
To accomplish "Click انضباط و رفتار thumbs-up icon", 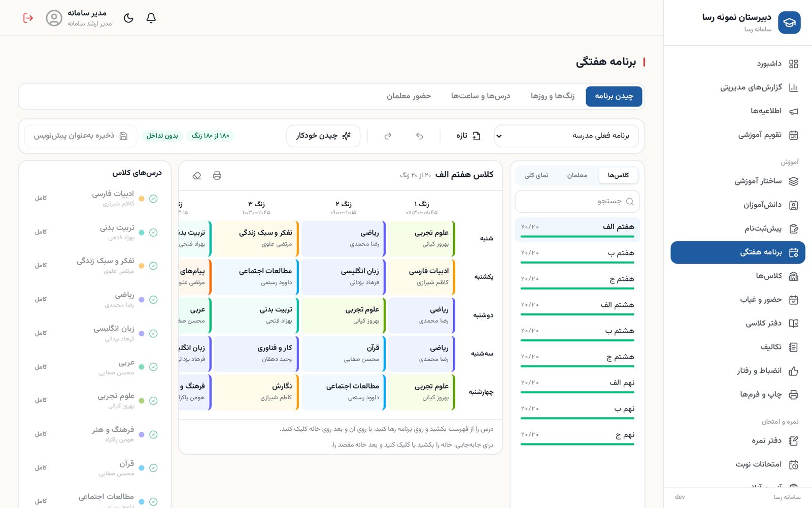I will pyautogui.click(x=794, y=371).
